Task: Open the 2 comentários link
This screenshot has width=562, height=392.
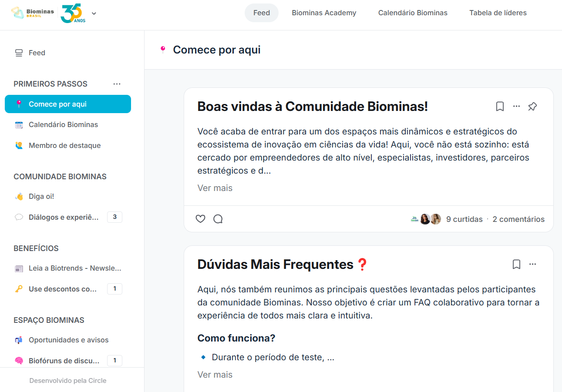Action: click(518, 219)
